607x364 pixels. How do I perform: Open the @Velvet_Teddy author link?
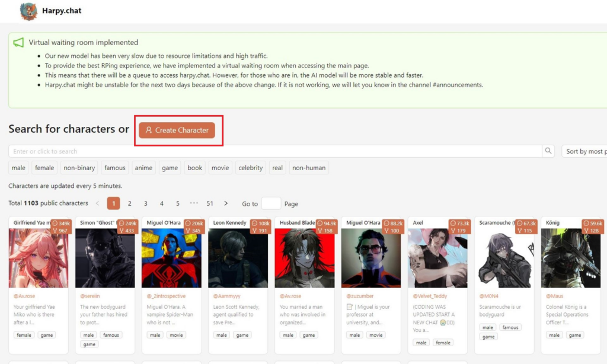point(430,296)
